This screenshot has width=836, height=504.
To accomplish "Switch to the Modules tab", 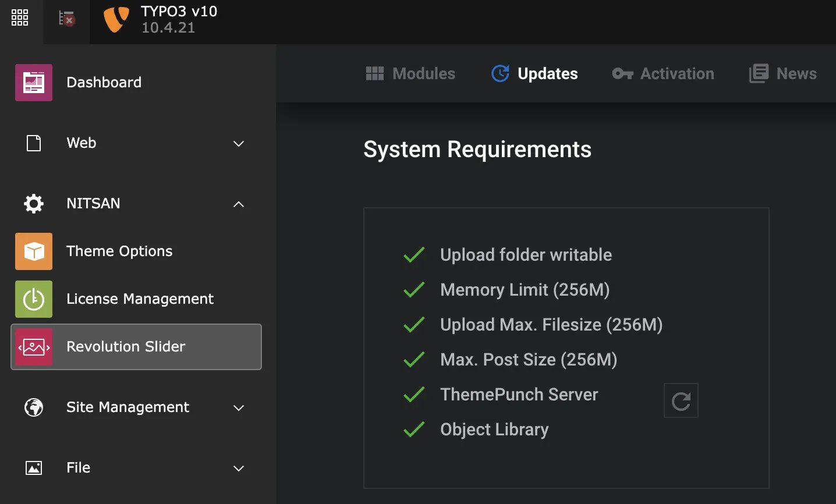I will [410, 73].
